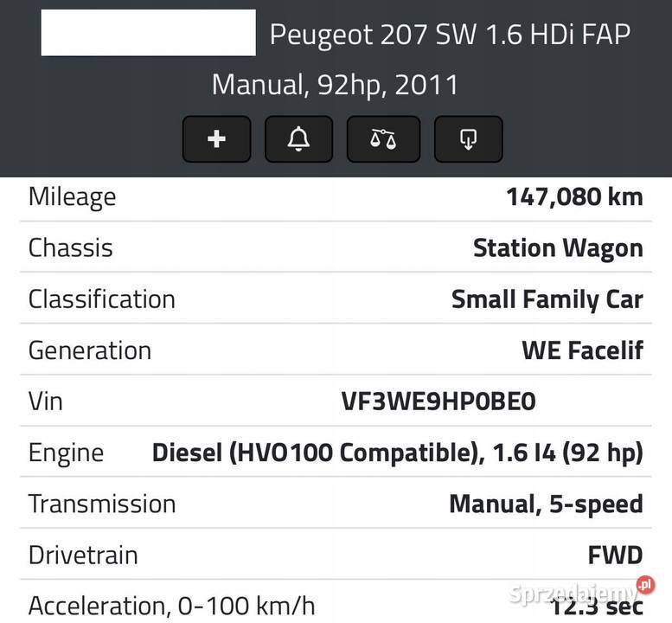Click the 147,080 km mileage value
Image resolution: width=672 pixels, height=623 pixels.
click(574, 196)
